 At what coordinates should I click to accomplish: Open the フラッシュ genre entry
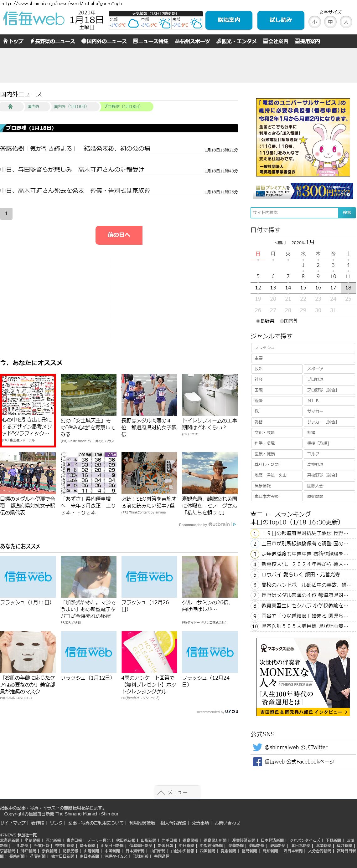[x=303, y=347]
